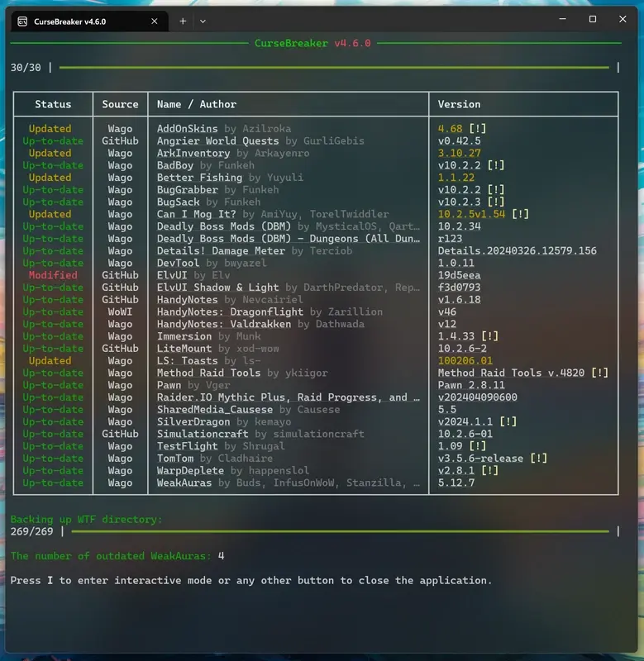Screen dimensions: 644x661
Task: Click the r123 version text
Action: pos(450,239)
